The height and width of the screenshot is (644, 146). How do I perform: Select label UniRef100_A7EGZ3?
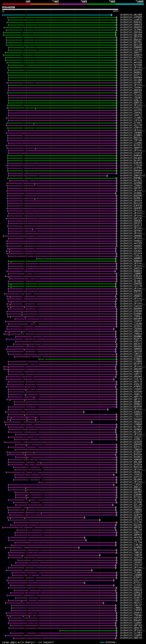pos(131,108)
